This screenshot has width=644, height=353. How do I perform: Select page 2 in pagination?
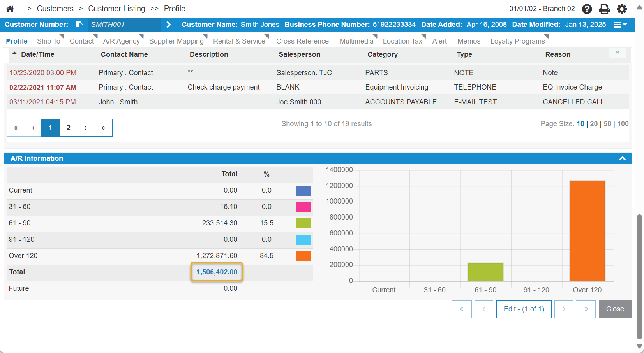click(69, 128)
